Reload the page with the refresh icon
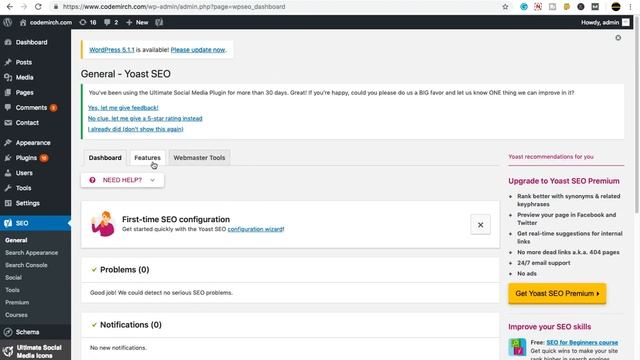 [x=38, y=7]
